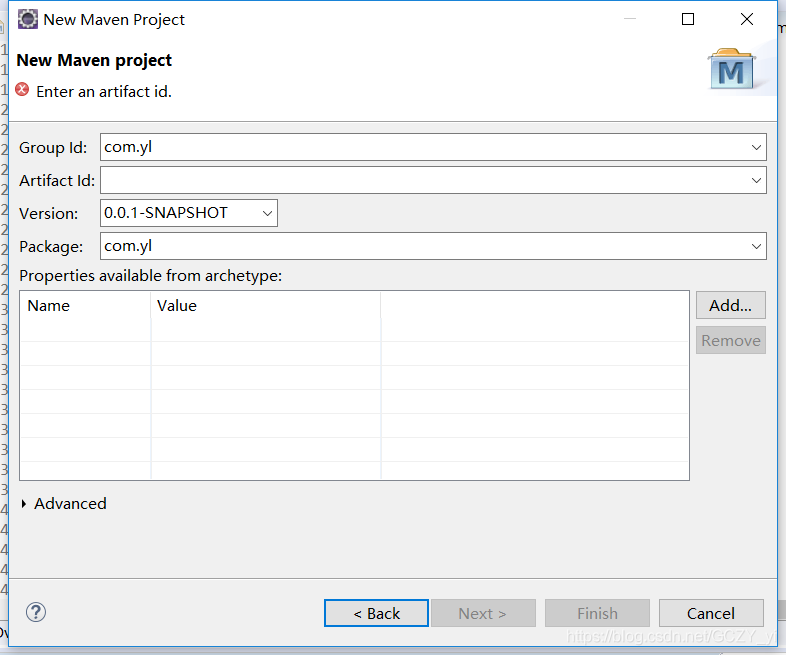Expand the Advanced section

point(24,504)
